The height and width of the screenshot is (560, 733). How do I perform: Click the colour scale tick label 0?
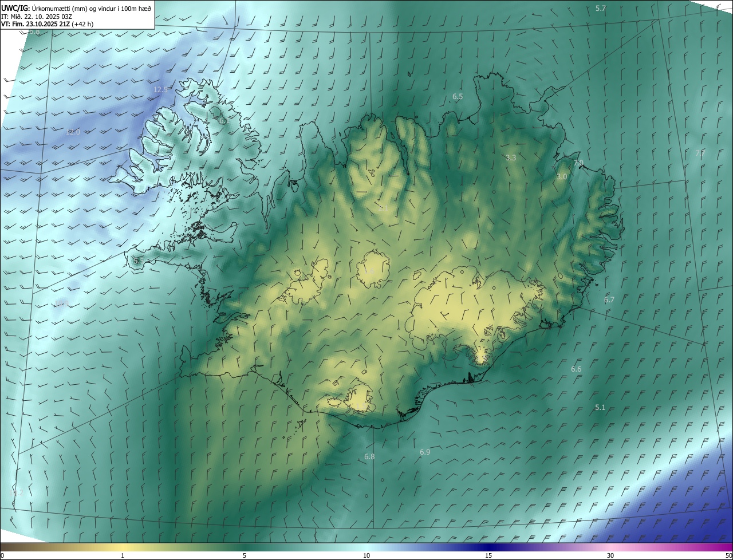[2, 555]
